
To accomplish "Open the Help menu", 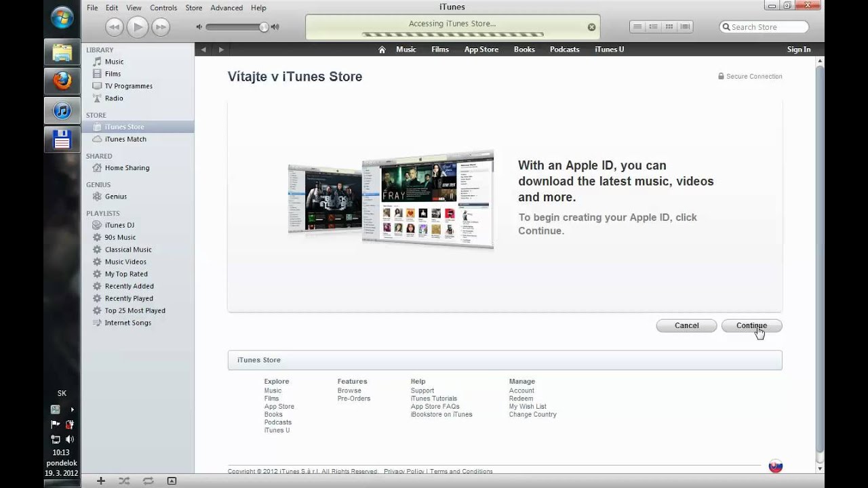I will pos(258,7).
